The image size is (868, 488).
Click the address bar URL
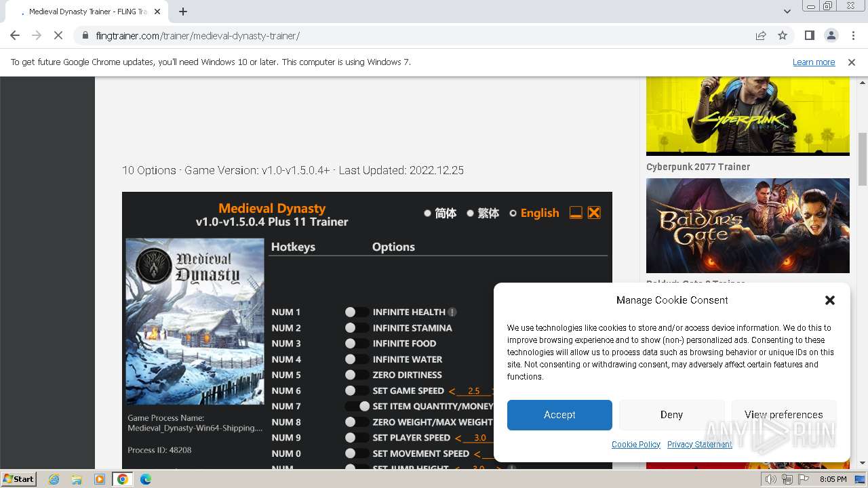pyautogui.click(x=198, y=35)
